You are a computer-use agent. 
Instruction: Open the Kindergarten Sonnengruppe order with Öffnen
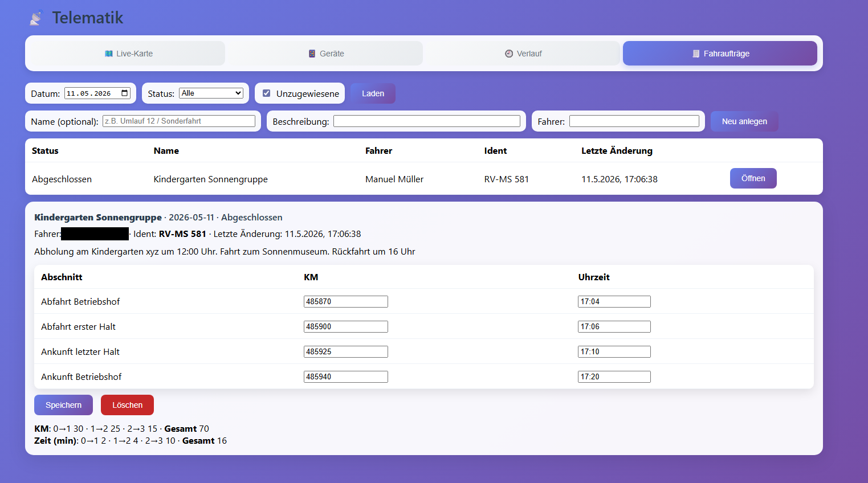[x=753, y=178]
